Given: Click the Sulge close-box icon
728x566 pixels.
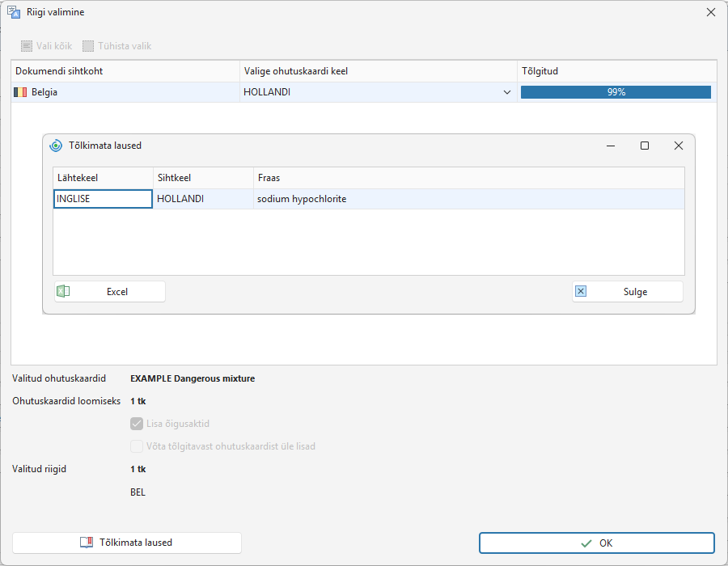Looking at the screenshot, I should pyautogui.click(x=581, y=291).
